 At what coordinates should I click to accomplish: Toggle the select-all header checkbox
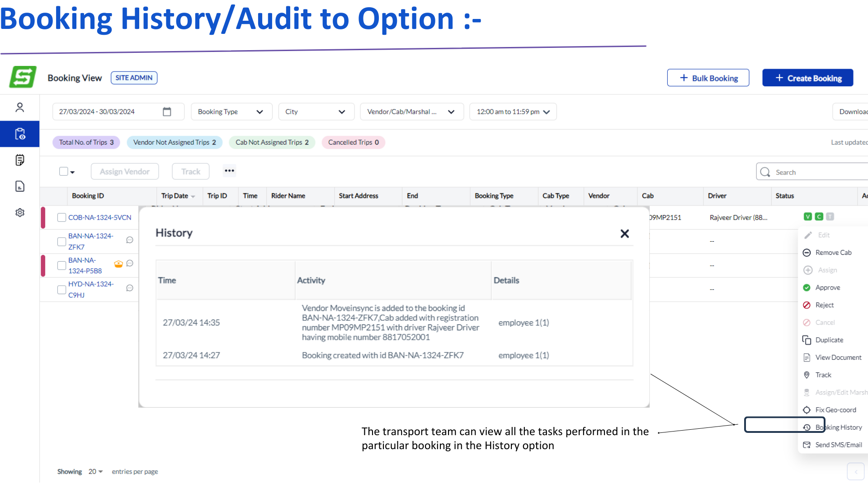(x=64, y=171)
